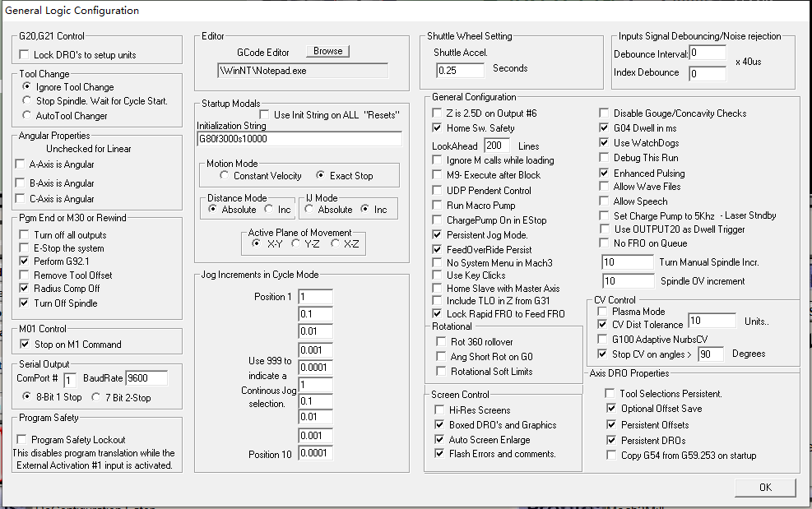Select Stop Spindle, Wait for Cycle Start

(x=27, y=100)
